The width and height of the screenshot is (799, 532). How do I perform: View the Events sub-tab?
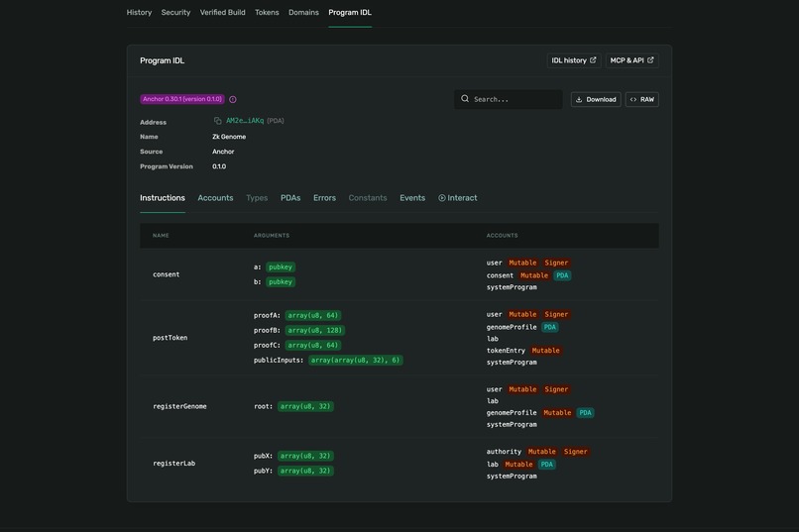412,198
